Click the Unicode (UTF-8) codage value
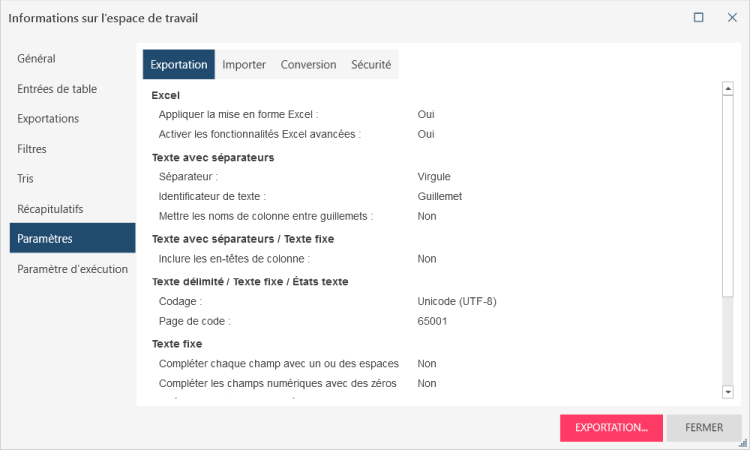 click(456, 301)
